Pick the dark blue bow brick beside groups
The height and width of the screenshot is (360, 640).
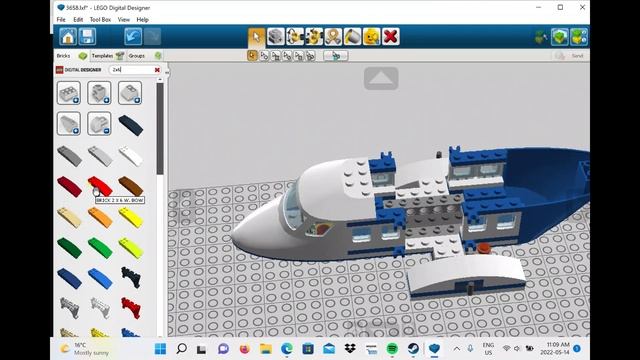point(131,125)
